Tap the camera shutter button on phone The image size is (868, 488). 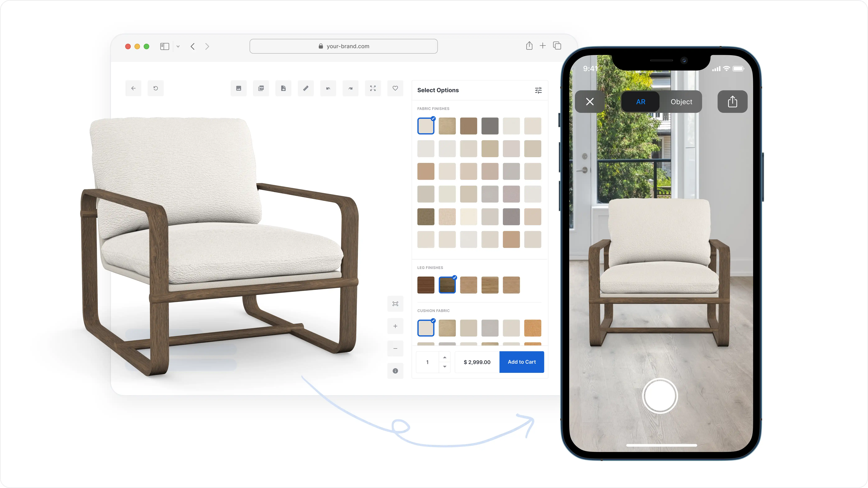660,396
